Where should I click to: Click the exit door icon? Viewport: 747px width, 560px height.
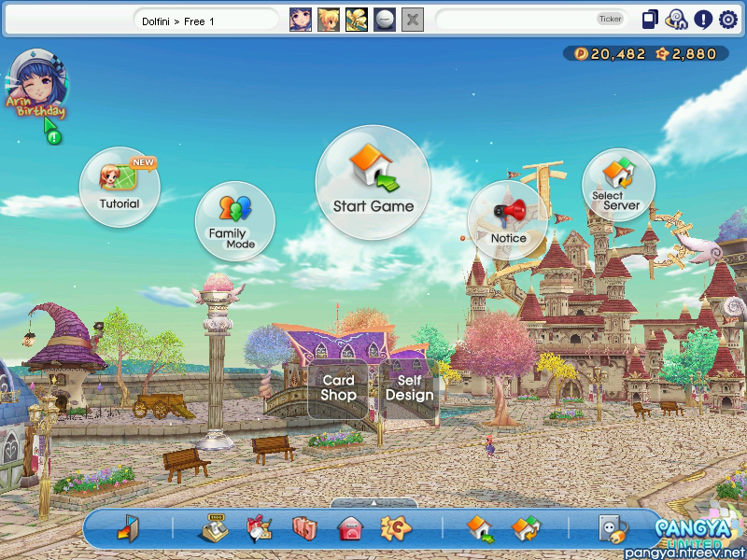[128, 528]
